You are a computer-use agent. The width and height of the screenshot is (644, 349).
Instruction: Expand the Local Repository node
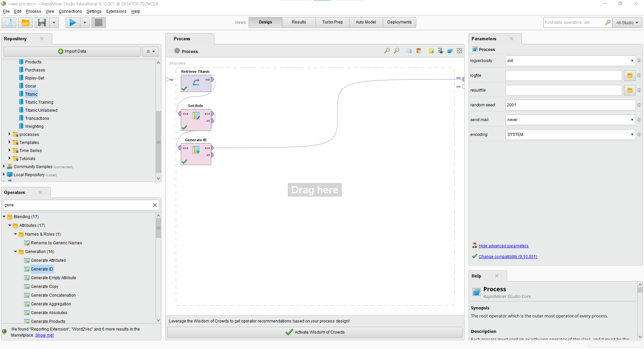(x=4, y=174)
